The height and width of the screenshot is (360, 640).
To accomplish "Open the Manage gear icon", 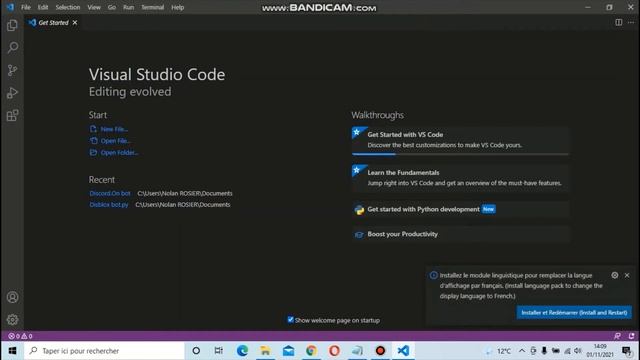I will (12, 320).
